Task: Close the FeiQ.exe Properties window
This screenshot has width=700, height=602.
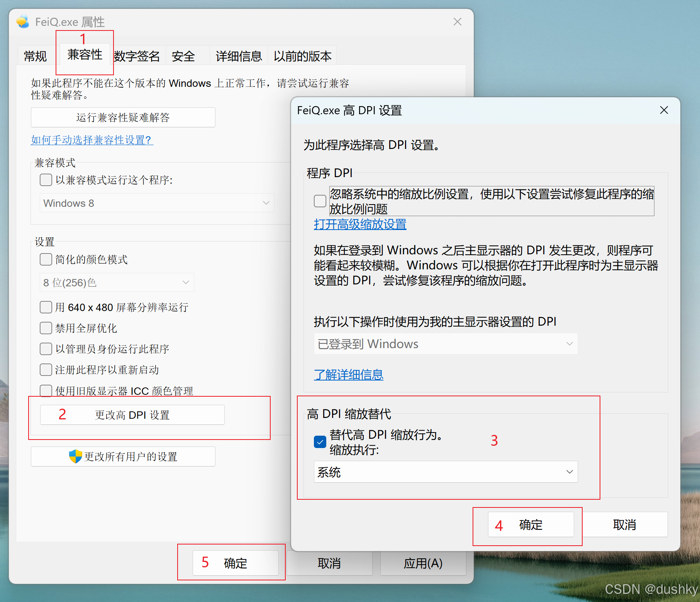Action: pos(458,22)
